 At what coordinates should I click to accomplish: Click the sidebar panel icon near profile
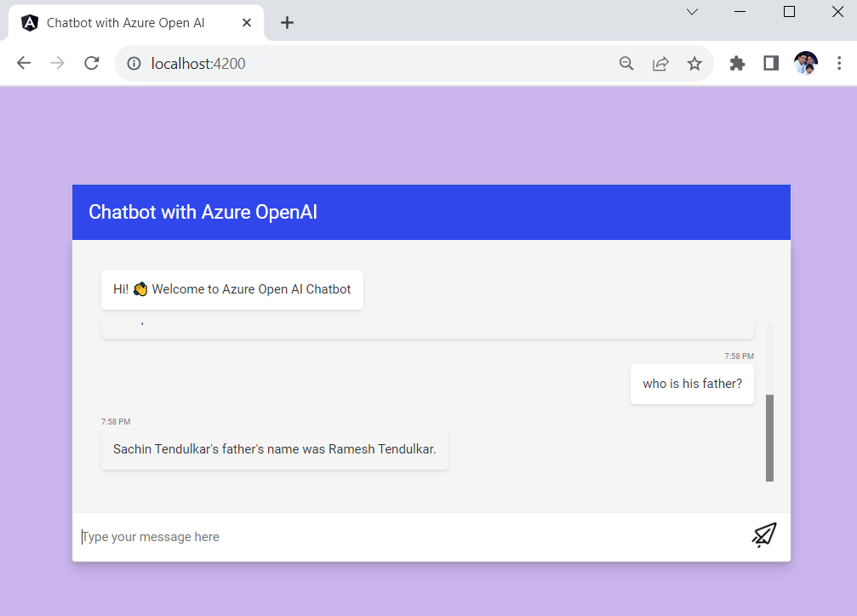[x=770, y=63]
